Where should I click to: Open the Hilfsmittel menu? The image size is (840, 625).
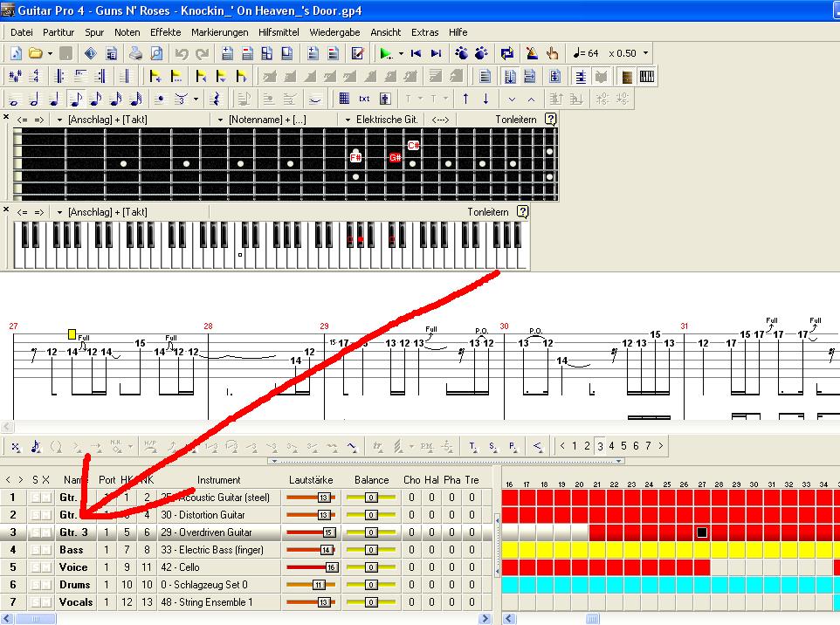coord(279,32)
